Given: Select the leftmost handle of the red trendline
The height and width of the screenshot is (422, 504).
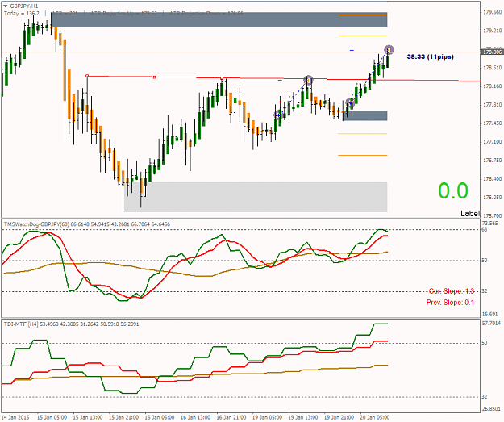Looking at the screenshot, I should [87, 76].
